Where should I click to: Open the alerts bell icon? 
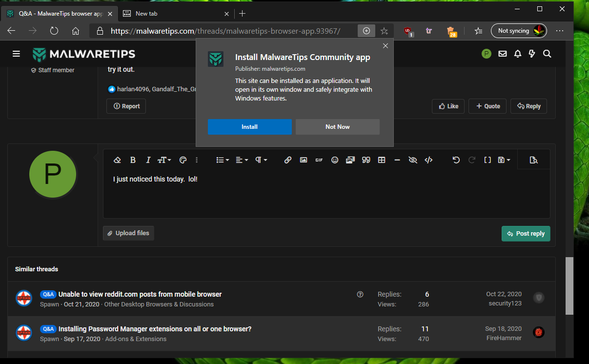pyautogui.click(x=518, y=54)
